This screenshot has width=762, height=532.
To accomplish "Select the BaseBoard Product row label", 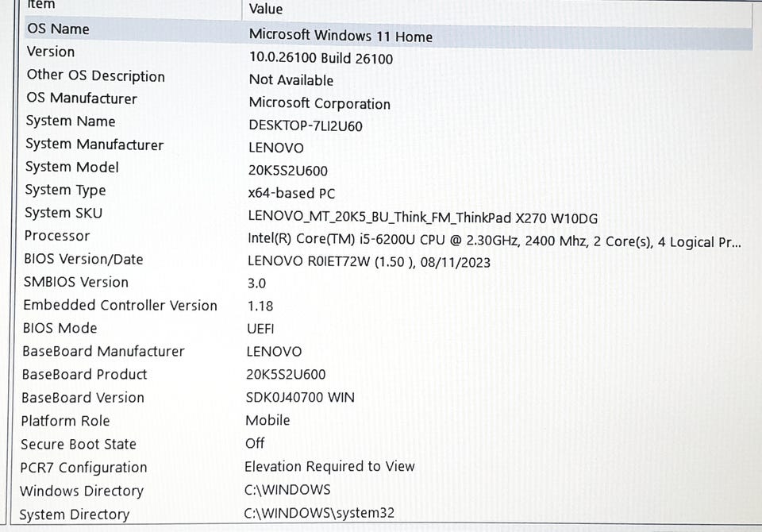I will pyautogui.click(x=85, y=375).
